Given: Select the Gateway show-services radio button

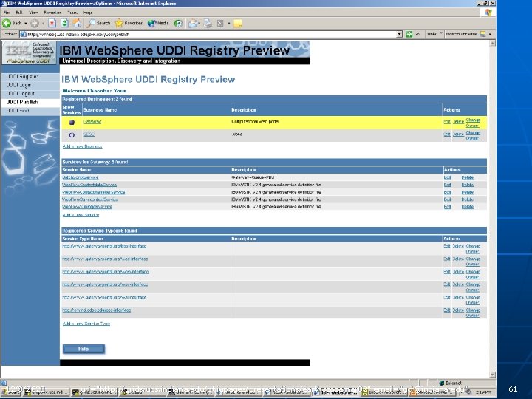Looking at the screenshot, I should tap(72, 122).
